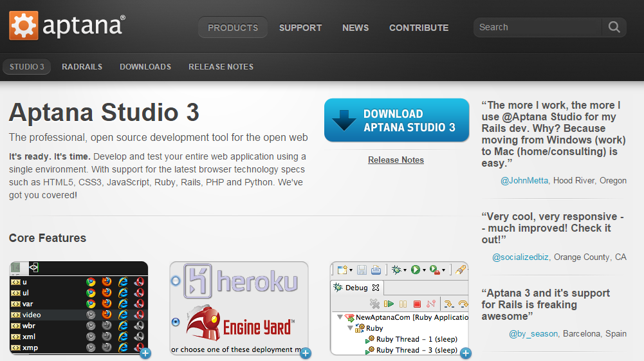Click the External Tools run icon
Image resolution: width=644 pixels, height=361 pixels.
coord(435,270)
